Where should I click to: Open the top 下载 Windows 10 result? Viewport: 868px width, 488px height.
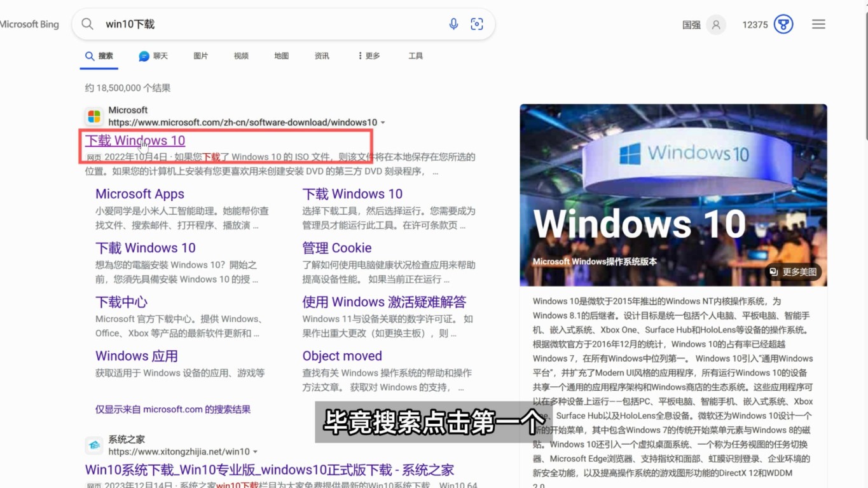coord(135,141)
